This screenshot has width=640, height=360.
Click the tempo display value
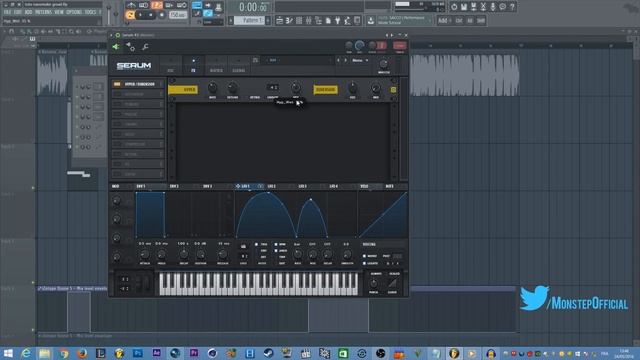point(178,15)
